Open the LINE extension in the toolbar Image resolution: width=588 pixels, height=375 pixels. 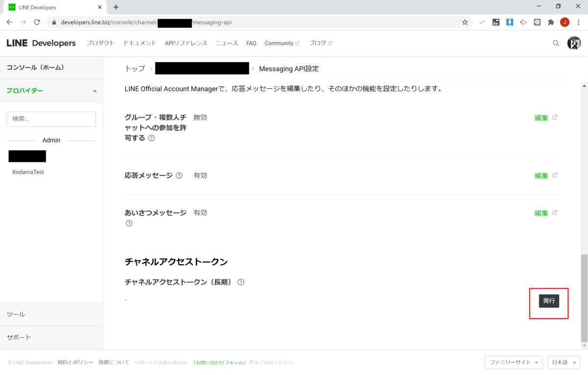point(537,22)
